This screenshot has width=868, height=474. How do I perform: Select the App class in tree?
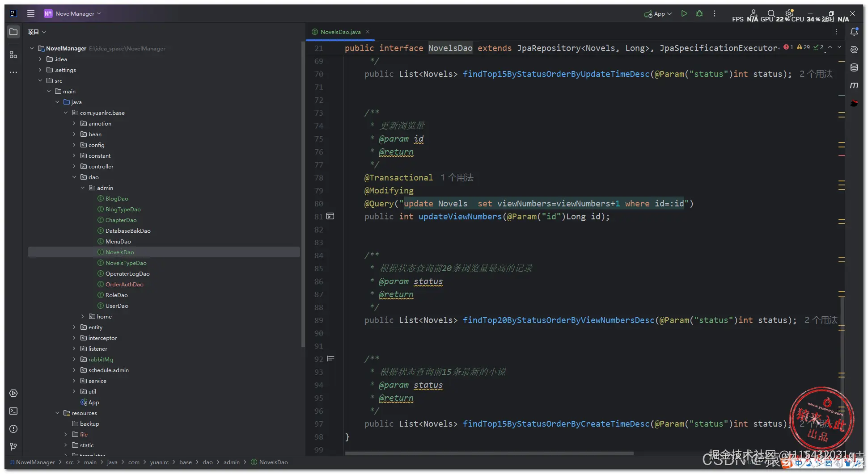pyautogui.click(x=90, y=402)
